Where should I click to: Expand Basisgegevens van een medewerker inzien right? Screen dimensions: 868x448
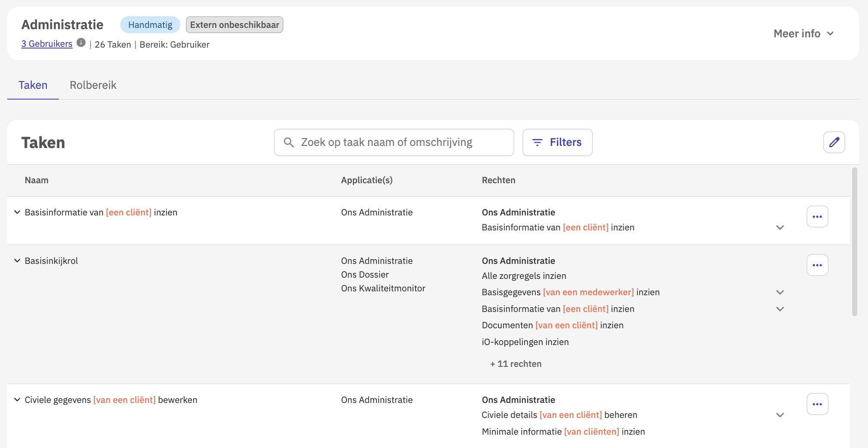point(780,292)
